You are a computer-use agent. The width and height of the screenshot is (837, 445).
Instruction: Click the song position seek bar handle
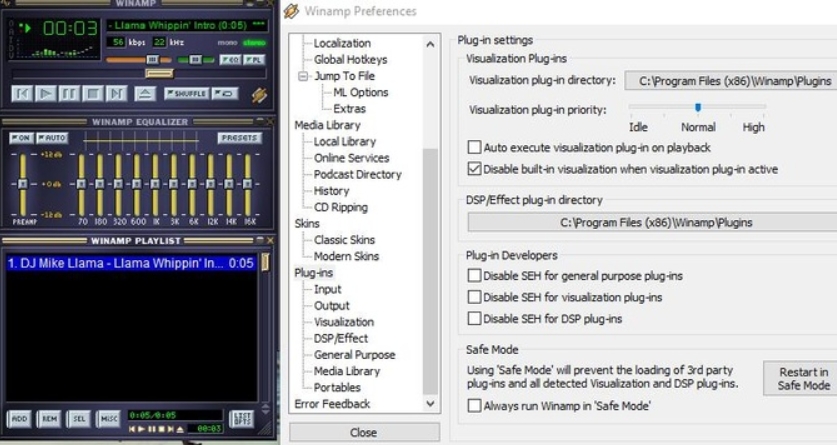tap(159, 74)
